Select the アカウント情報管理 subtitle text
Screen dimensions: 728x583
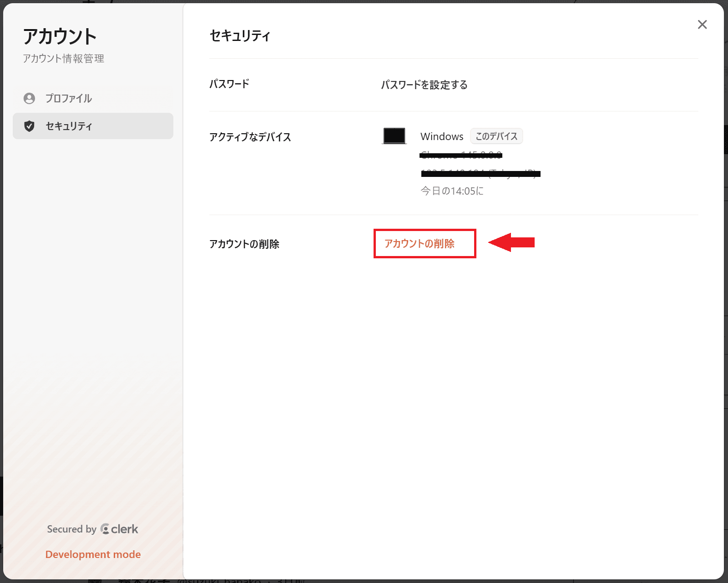pos(64,58)
